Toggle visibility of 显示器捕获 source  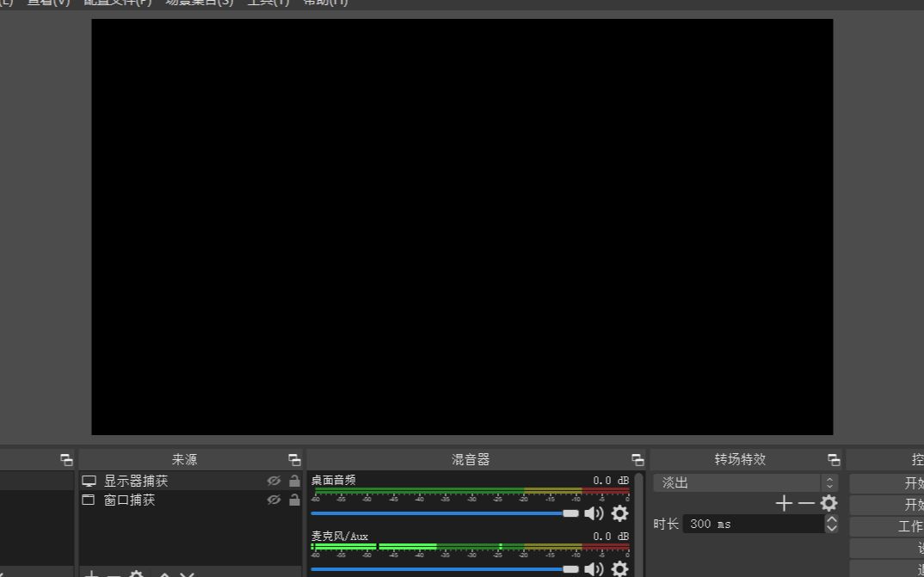(274, 481)
